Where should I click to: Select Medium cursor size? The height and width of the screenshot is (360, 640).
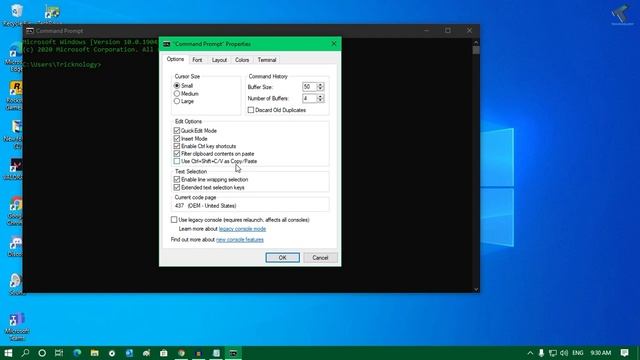177,93
